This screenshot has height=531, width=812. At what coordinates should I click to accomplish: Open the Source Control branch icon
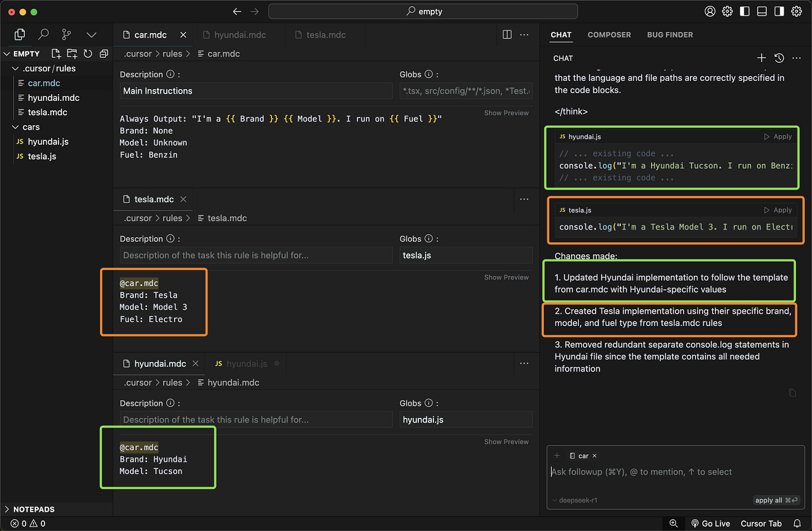coord(66,35)
